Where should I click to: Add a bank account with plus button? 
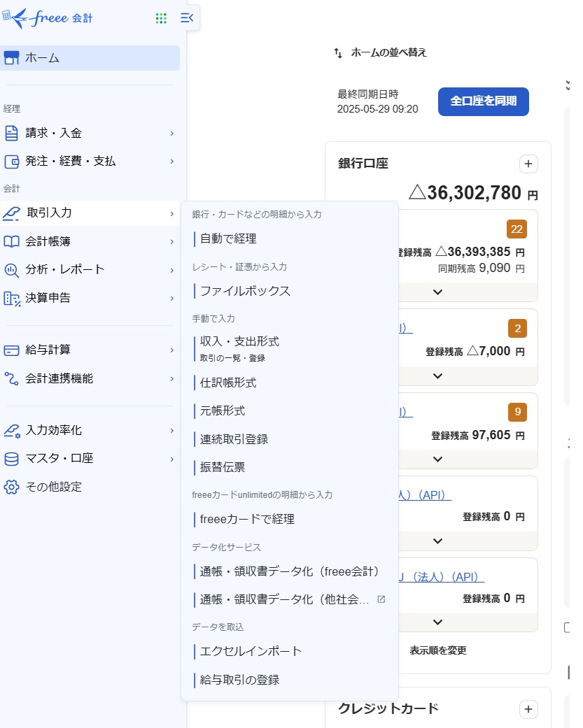528,164
